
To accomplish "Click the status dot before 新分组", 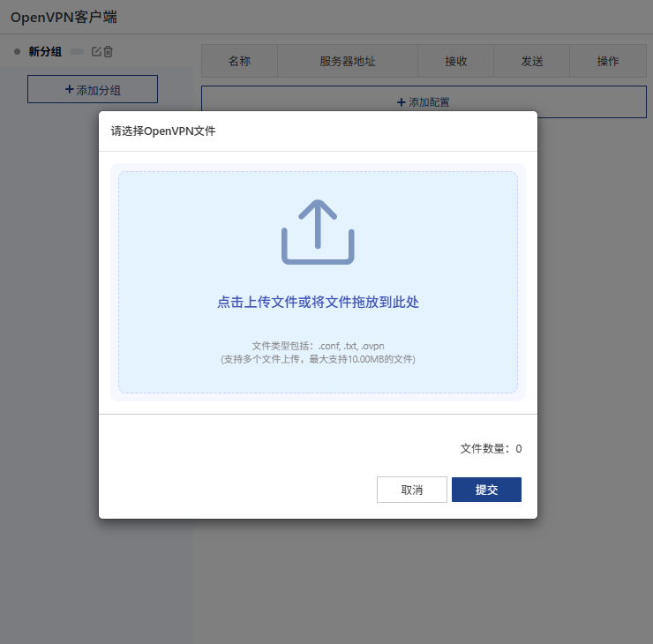I will pos(17,52).
